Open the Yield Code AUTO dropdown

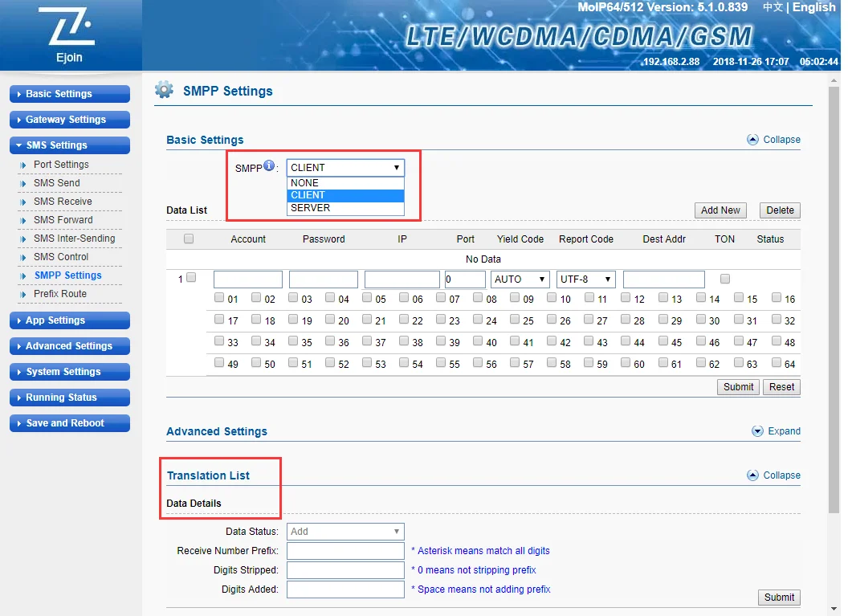(520, 279)
